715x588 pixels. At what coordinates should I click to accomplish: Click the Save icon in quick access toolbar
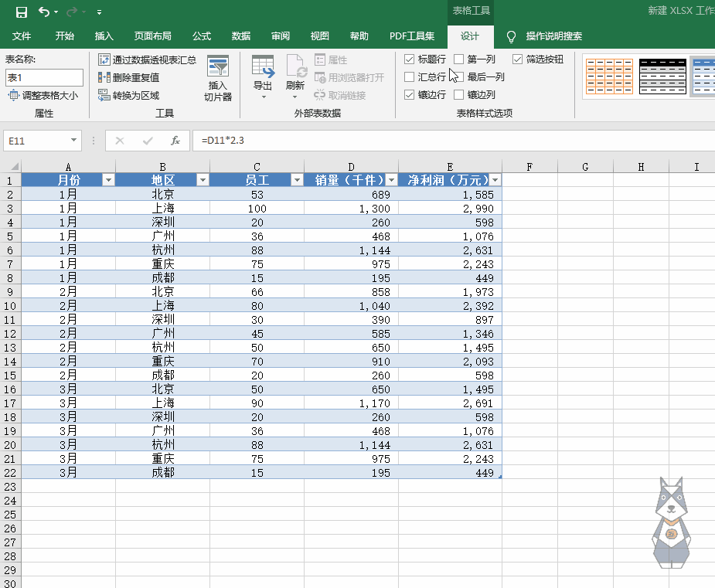[x=22, y=12]
